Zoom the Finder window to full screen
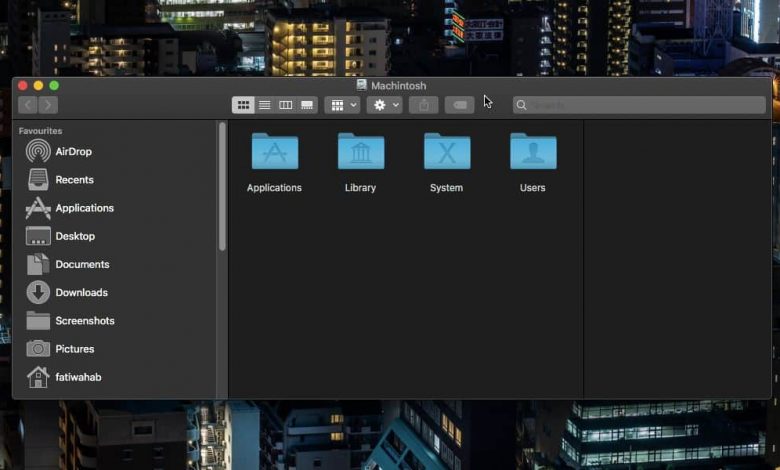This screenshot has width=780, height=470. coord(54,86)
